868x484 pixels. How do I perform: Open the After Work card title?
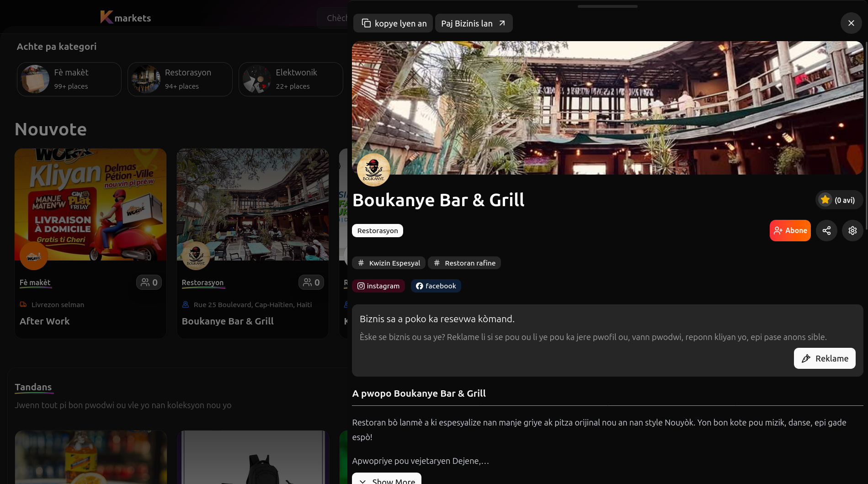[45, 321]
